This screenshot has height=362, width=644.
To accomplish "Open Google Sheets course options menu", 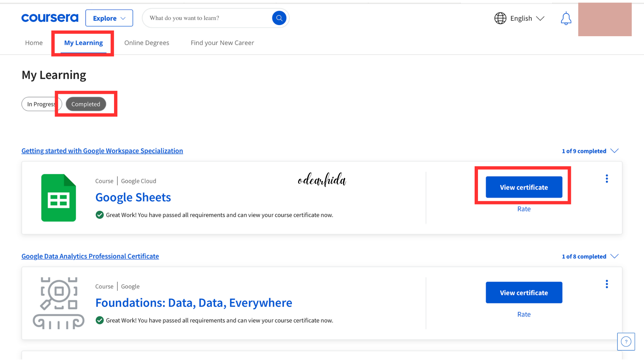I will [607, 179].
